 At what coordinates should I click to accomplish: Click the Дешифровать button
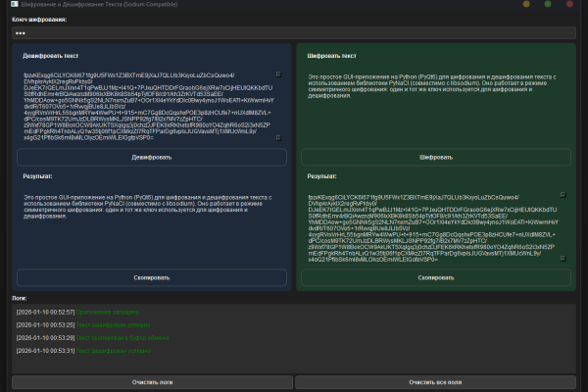pyautogui.click(x=152, y=157)
